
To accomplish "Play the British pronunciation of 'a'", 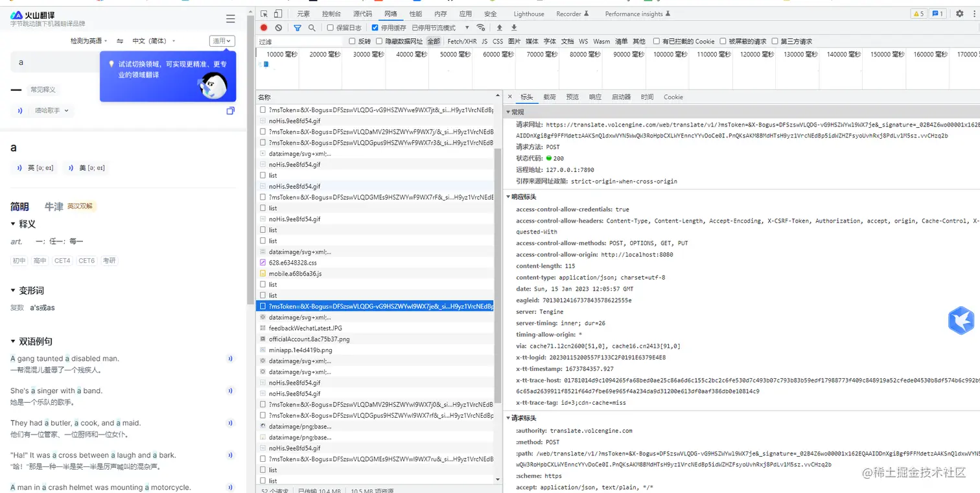I will [20, 168].
